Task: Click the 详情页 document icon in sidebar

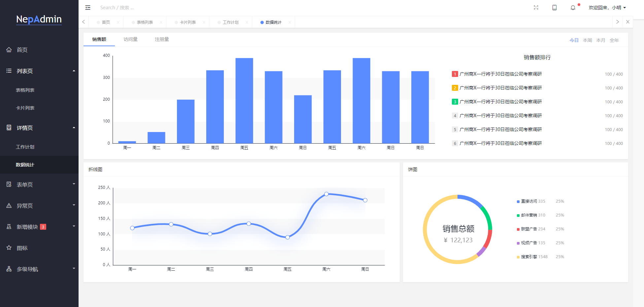Action: (x=9, y=127)
